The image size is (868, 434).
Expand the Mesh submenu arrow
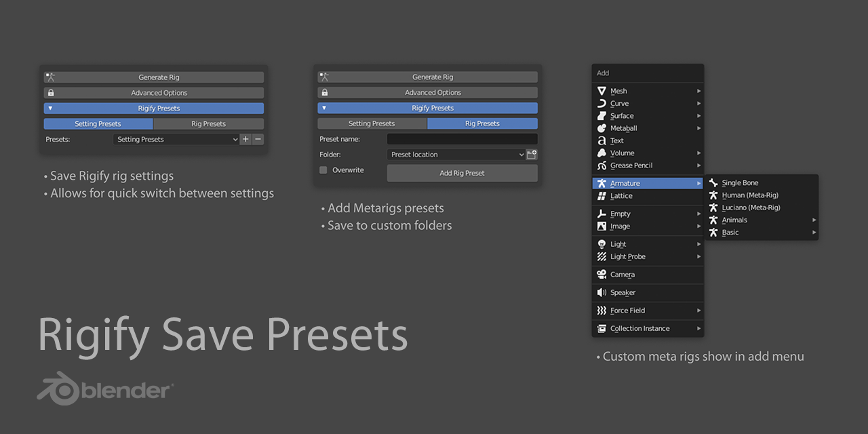[699, 91]
